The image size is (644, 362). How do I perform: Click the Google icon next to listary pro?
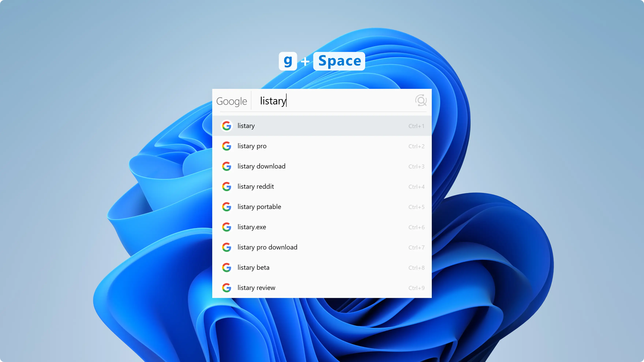click(x=226, y=146)
